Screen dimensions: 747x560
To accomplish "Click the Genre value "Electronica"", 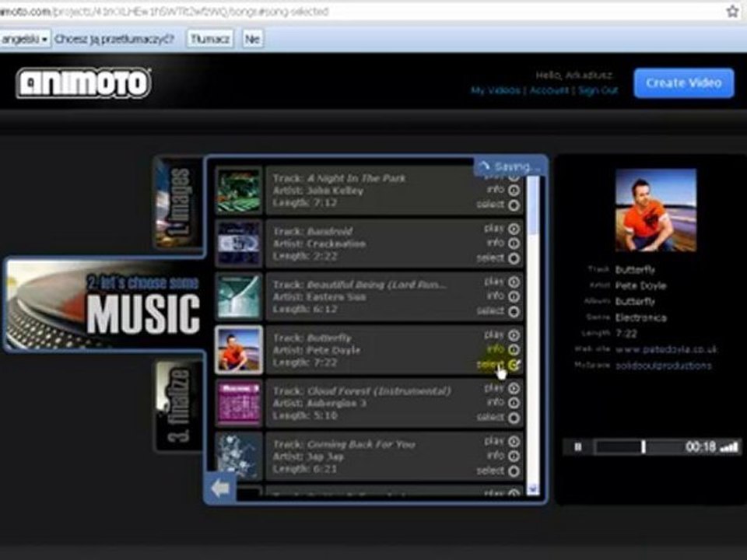I will pyautogui.click(x=640, y=317).
